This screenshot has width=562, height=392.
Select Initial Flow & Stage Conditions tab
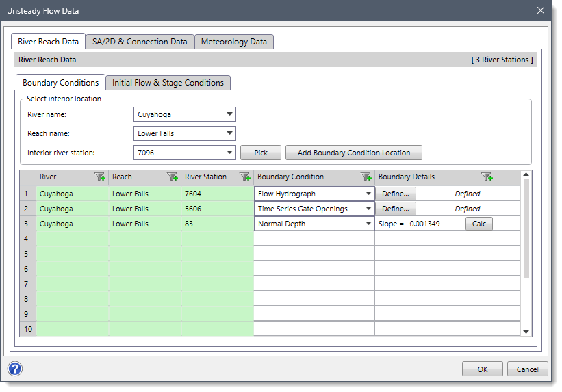[168, 83]
